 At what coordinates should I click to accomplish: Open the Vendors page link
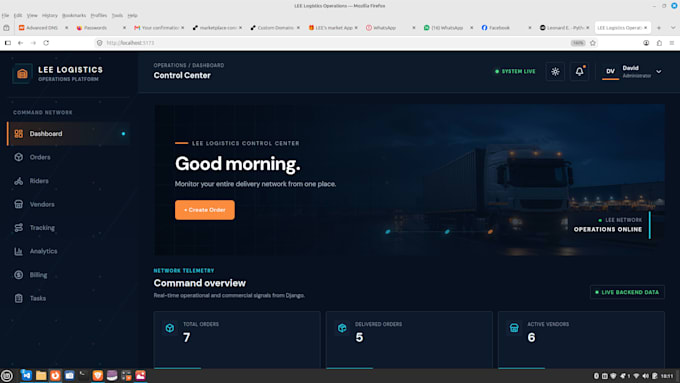pos(42,204)
